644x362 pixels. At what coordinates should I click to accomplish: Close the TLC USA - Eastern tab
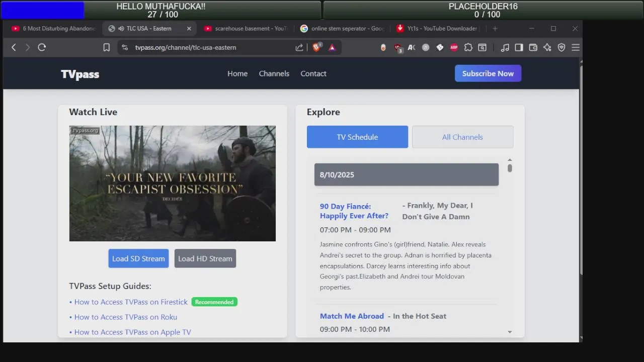189,29
